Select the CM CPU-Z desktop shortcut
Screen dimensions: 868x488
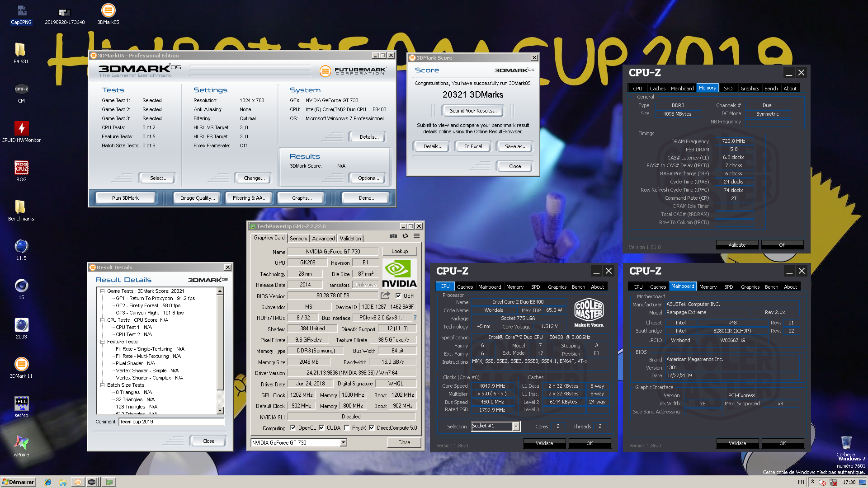21,93
